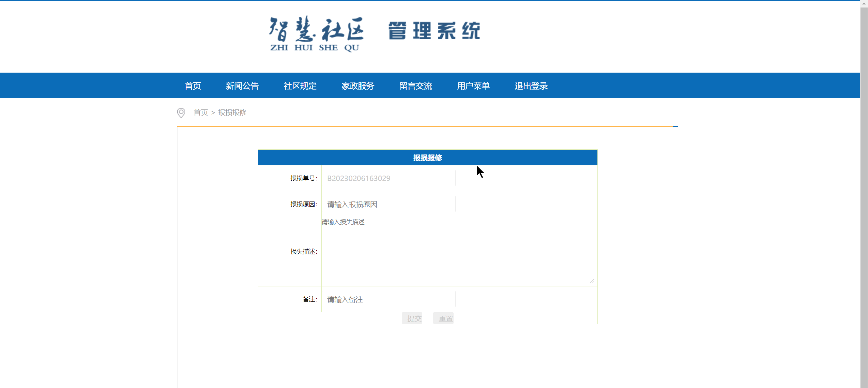Screen dimensions: 868x388
Task: Click the 提交 submit button
Action: (412, 318)
